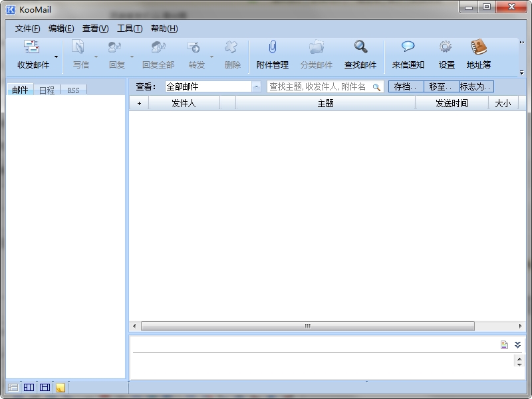The width and height of the screenshot is (532, 399).
Task: Click the horizontal scrollbar in mail list
Action: 307,326
